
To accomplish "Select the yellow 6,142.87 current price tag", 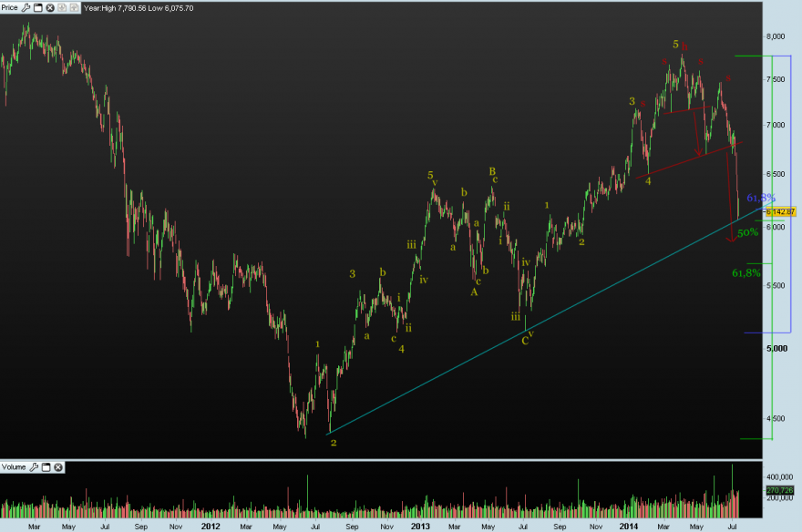I will [x=780, y=211].
